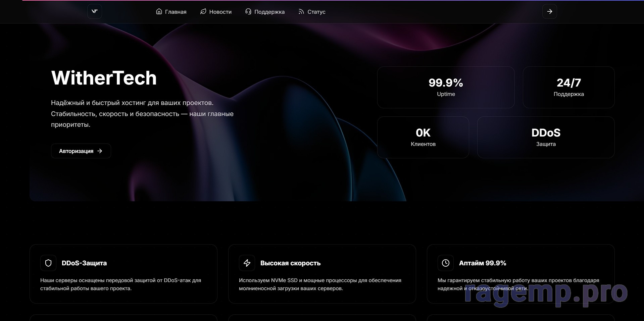Select the 99.9% Uptime stat card
Image resolution: width=644 pixels, height=321 pixels.
pyautogui.click(x=446, y=87)
